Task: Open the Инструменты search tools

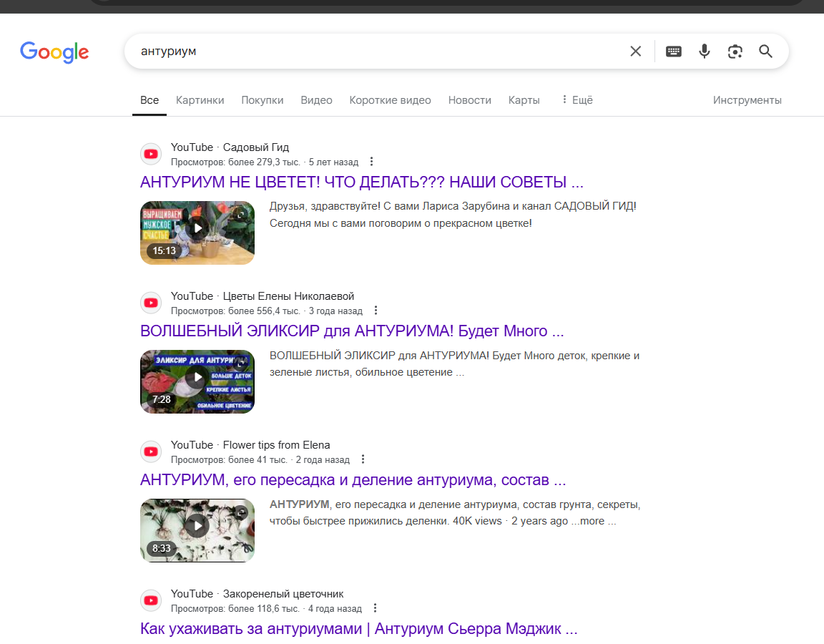Action: point(747,100)
